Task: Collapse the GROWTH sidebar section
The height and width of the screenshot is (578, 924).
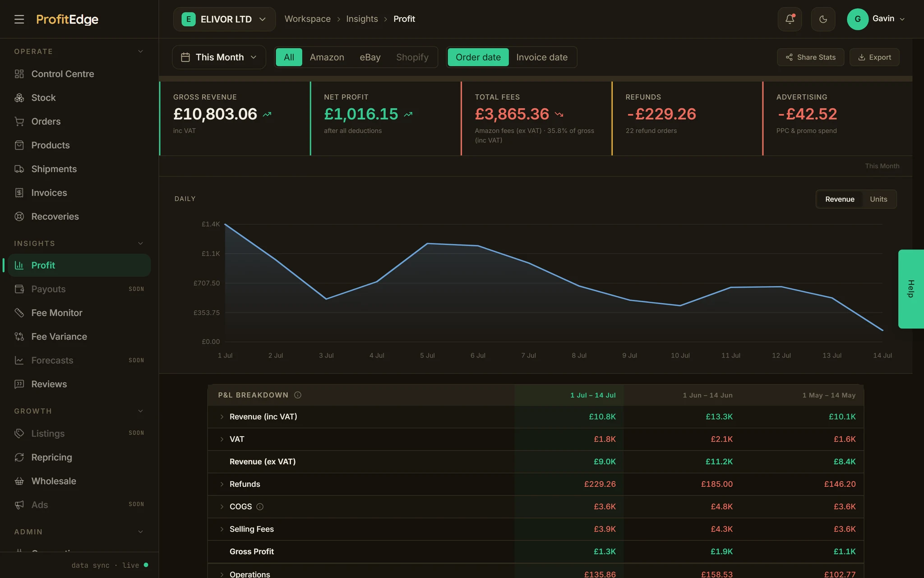Action: [140, 411]
